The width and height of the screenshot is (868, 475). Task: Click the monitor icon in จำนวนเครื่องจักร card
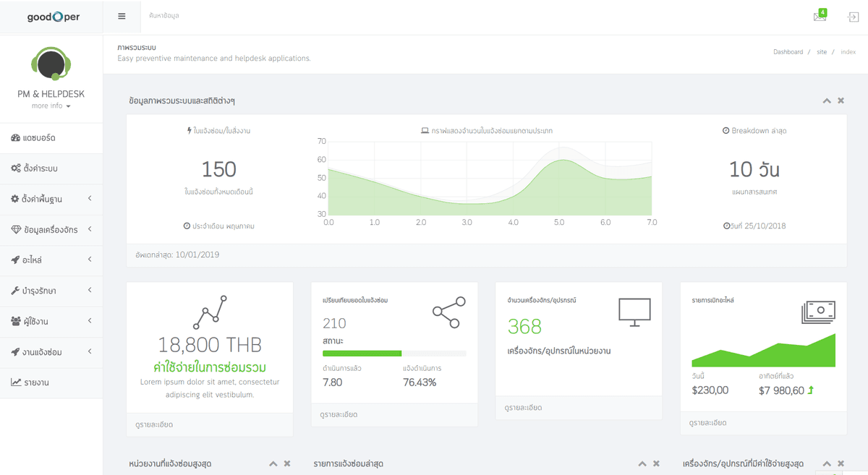(x=634, y=312)
